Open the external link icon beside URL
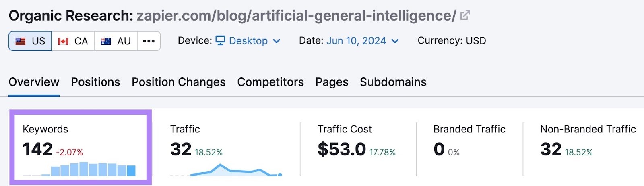 [465, 15]
